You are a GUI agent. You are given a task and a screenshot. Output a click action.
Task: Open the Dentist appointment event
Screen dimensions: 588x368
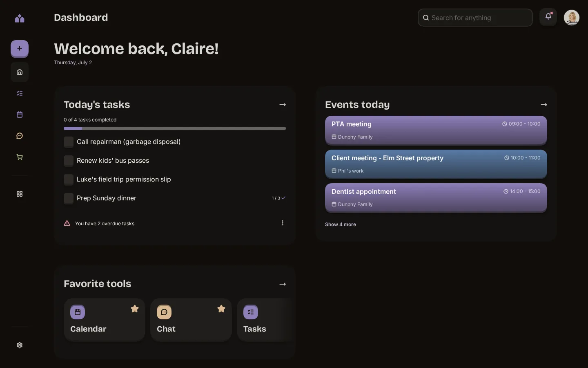tap(436, 197)
